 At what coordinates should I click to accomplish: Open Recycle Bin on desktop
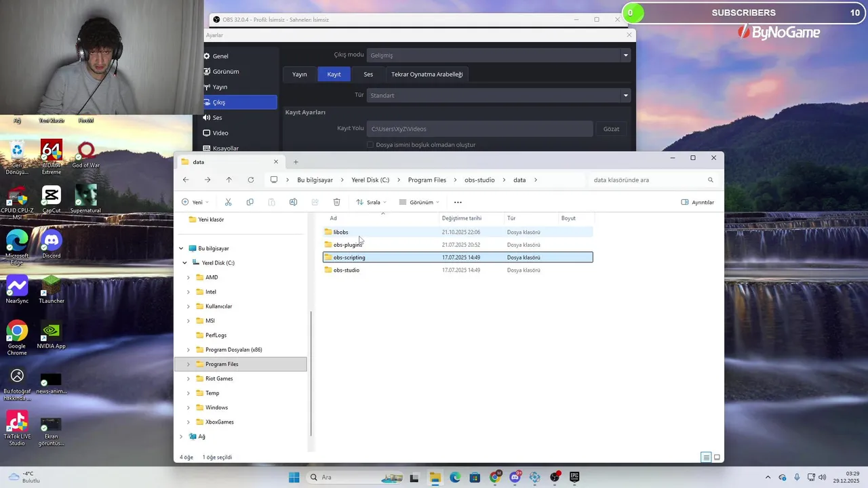click(17, 158)
